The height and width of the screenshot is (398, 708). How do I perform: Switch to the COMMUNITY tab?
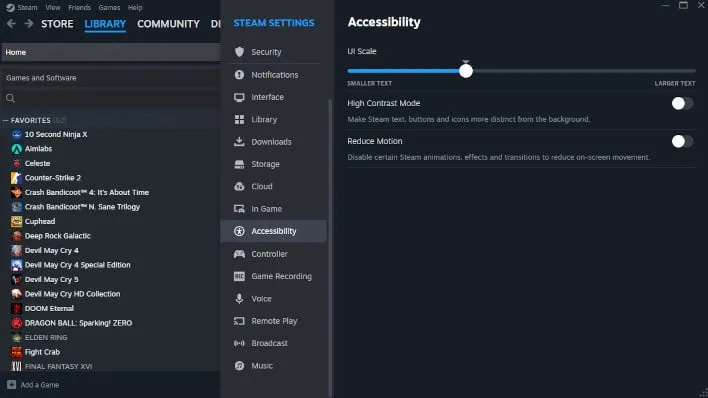(168, 24)
